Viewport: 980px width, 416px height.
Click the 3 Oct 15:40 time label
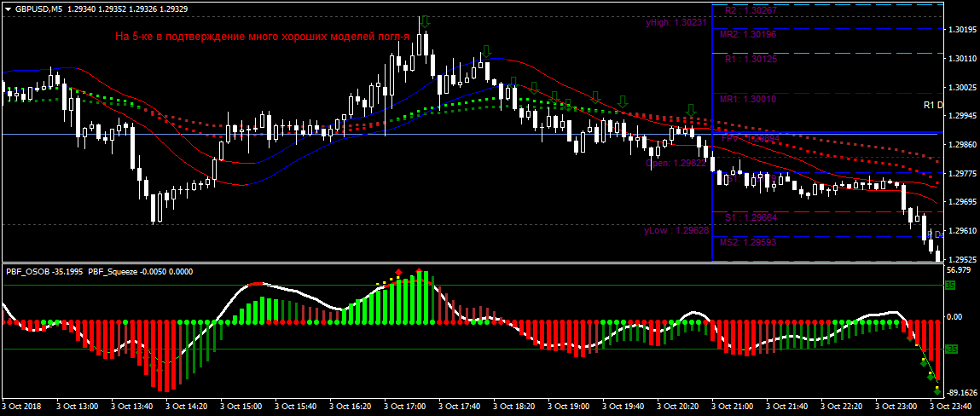[297, 406]
